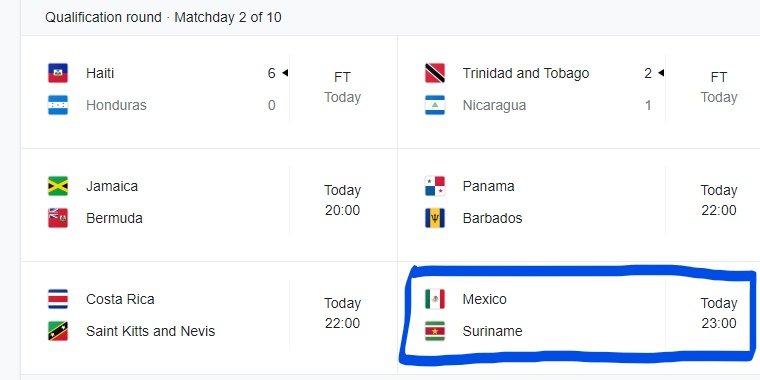Select the Panama flag icon
Viewport: 760px width, 380px height.
(435, 186)
